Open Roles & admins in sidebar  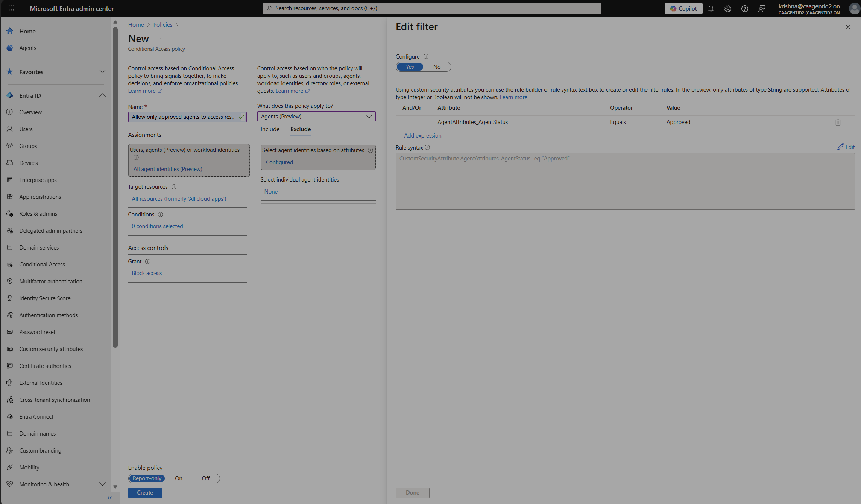coord(38,214)
